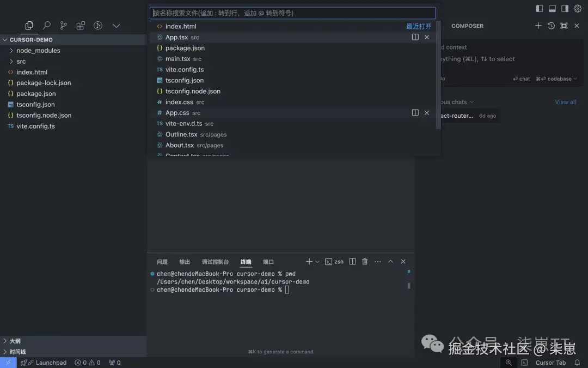The height and width of the screenshot is (368, 588).
Task: Select Outline.tsx in quick-open list
Action: point(292,135)
